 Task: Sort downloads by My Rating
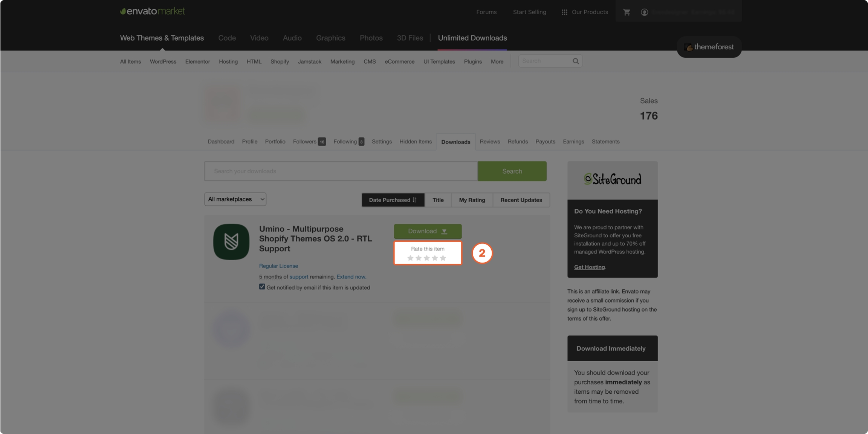pyautogui.click(x=472, y=200)
